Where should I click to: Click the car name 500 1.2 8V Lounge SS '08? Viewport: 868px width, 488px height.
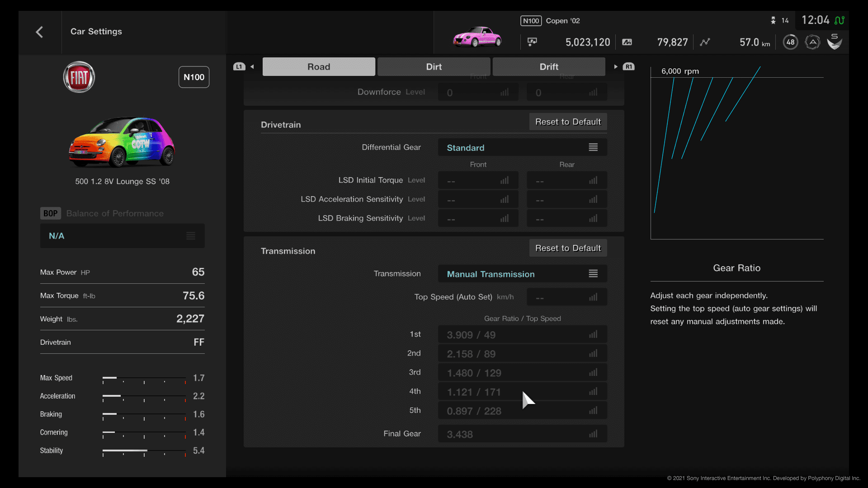(122, 181)
